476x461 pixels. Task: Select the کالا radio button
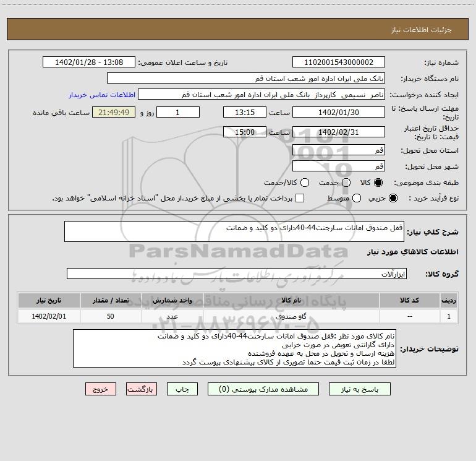[x=378, y=183]
